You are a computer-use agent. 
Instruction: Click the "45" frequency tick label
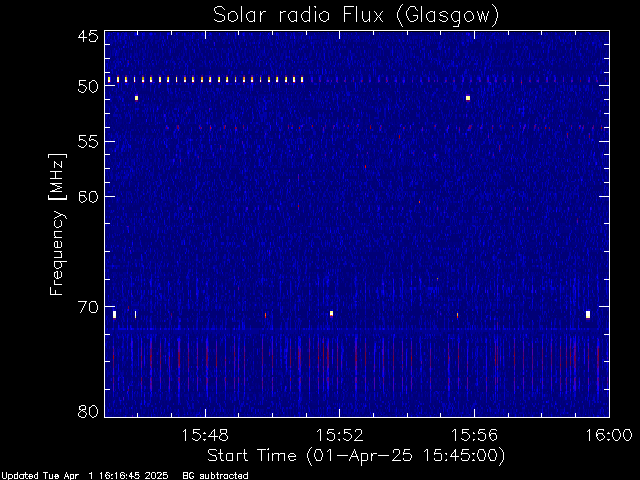(88, 36)
